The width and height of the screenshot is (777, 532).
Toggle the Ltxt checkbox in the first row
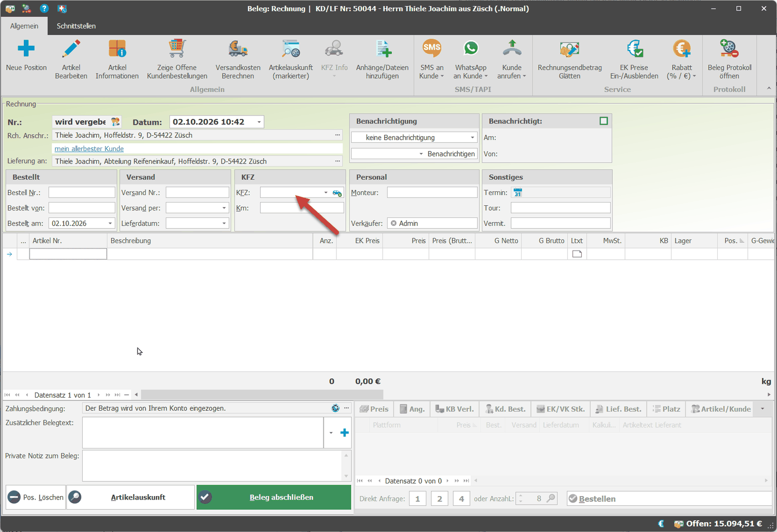point(577,254)
